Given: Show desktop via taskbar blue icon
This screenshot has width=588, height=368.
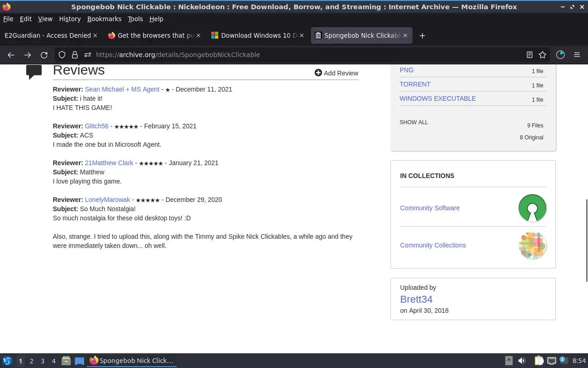Looking at the screenshot, I should [x=79, y=361].
